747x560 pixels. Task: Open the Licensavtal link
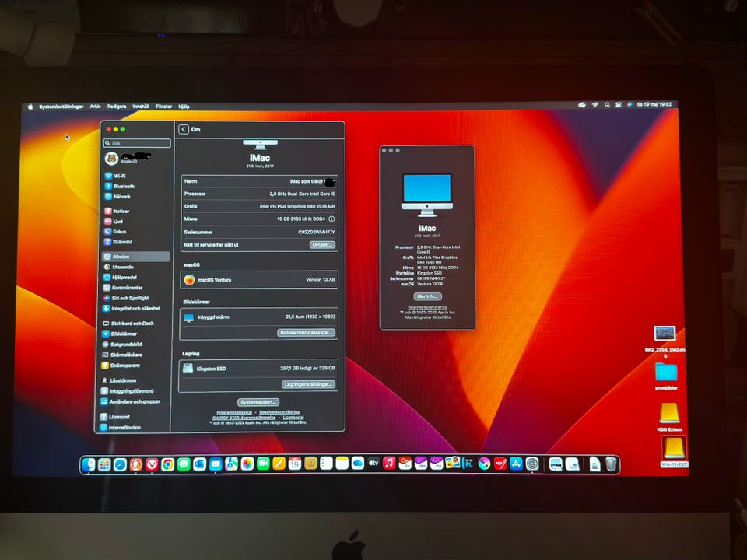pyautogui.click(x=293, y=418)
